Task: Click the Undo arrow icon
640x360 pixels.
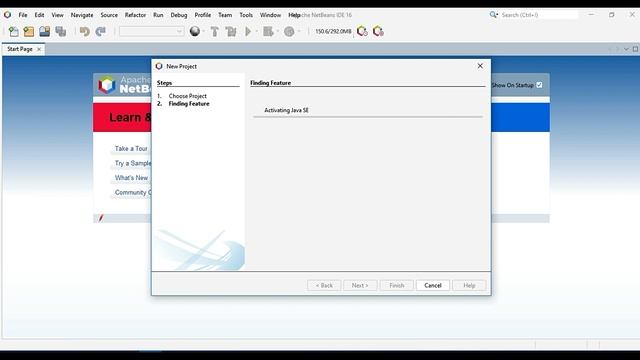Action: click(x=84, y=31)
